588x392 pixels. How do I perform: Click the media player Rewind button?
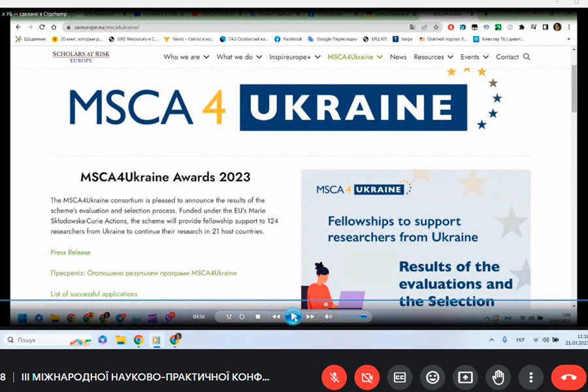coord(276,317)
